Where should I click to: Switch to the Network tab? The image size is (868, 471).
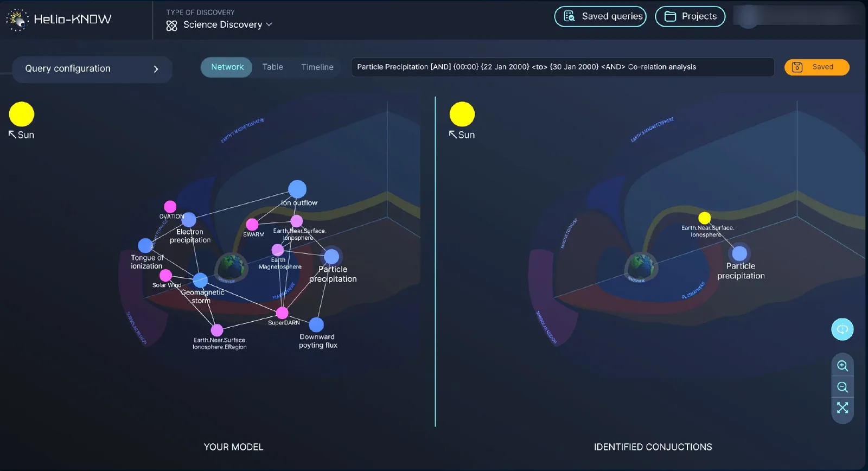pyautogui.click(x=227, y=67)
